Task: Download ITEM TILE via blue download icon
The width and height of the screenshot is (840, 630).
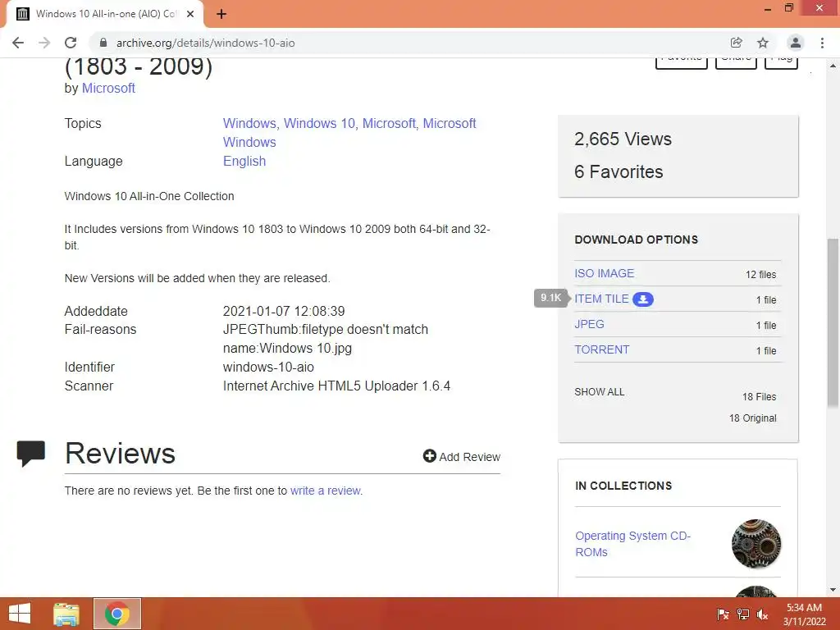Action: tap(643, 299)
